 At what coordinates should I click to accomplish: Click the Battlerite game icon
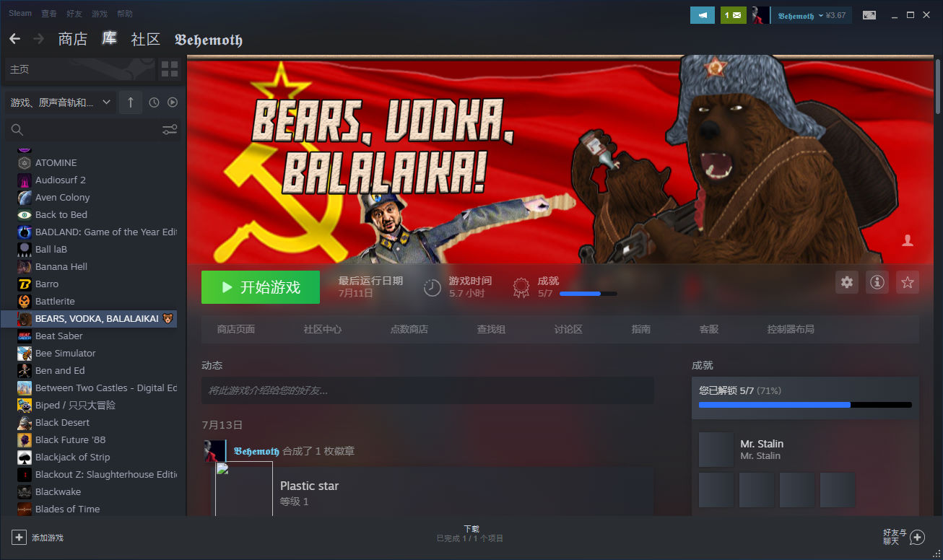coord(25,301)
